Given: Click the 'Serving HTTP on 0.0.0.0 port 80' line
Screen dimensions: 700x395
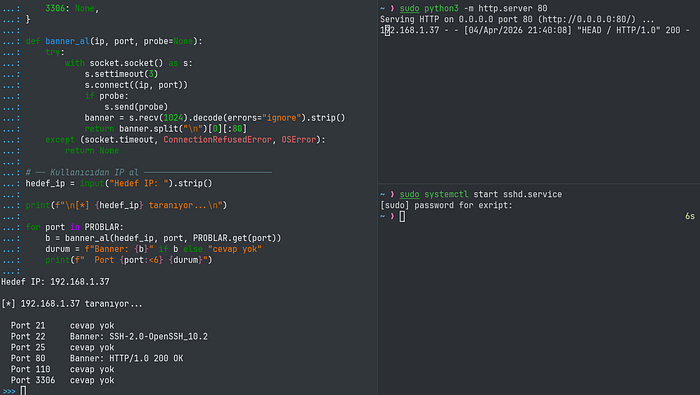Looking at the screenshot, I should [517, 19].
